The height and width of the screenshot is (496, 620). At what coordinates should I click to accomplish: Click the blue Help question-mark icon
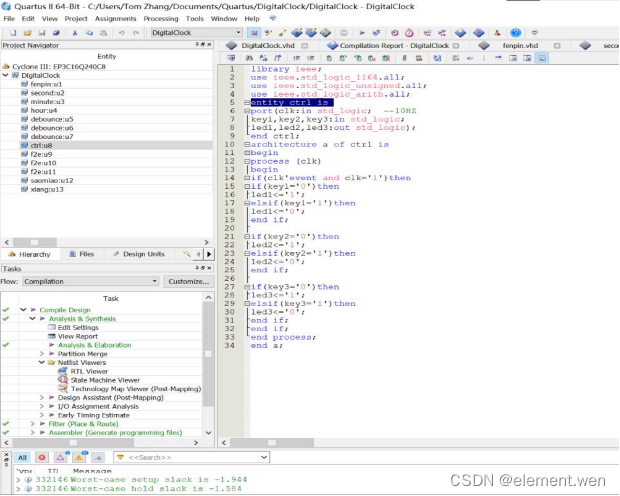(515, 33)
